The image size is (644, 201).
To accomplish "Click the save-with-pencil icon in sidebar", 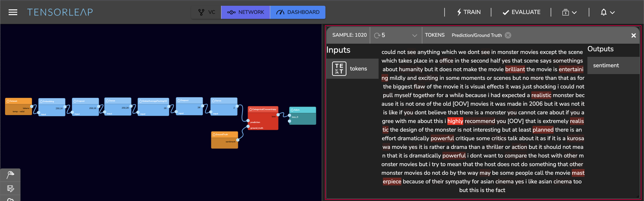I will point(10,188).
